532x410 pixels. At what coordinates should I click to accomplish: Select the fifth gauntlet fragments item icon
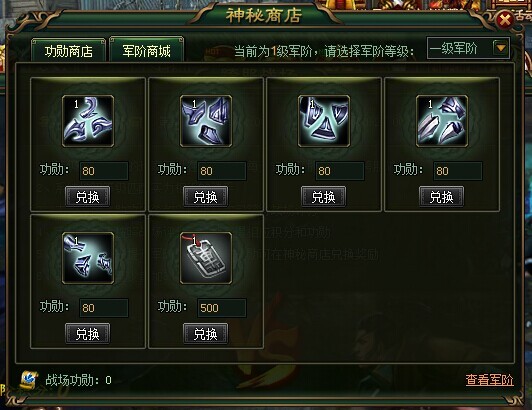pos(88,258)
